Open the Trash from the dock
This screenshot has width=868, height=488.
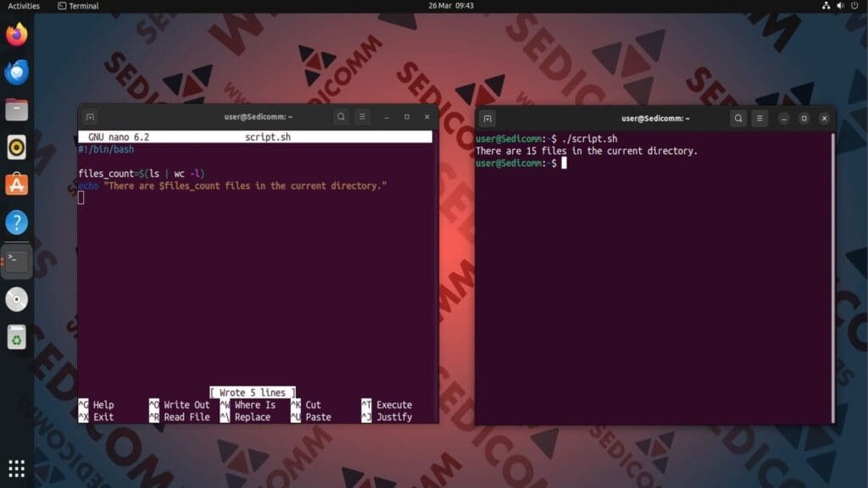coord(16,337)
